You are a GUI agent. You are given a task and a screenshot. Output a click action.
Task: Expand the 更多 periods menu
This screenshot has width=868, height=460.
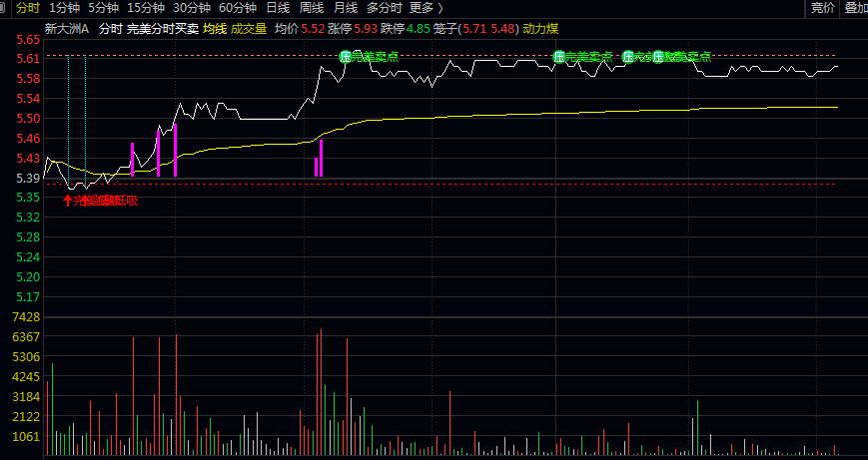(x=427, y=8)
